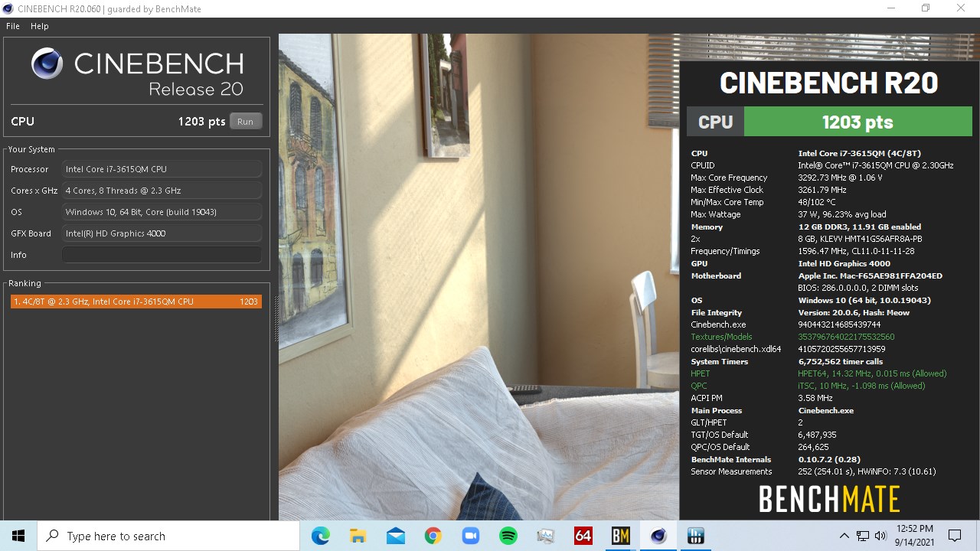Open the clock showing 12:52 PM

pyautogui.click(x=914, y=536)
